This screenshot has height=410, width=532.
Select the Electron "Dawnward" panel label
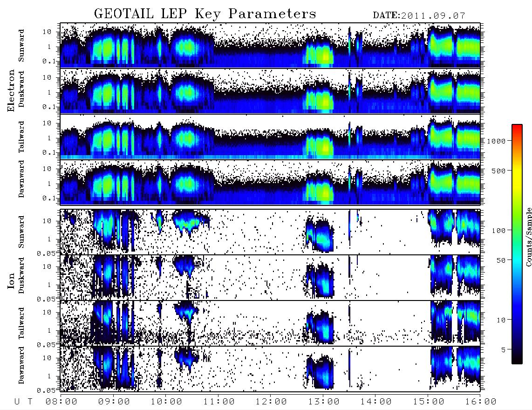(x=21, y=179)
